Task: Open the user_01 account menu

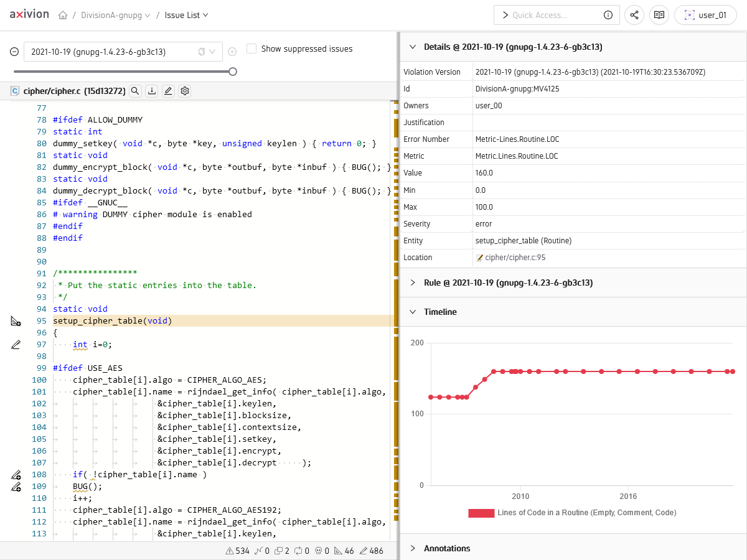Action: click(x=705, y=15)
